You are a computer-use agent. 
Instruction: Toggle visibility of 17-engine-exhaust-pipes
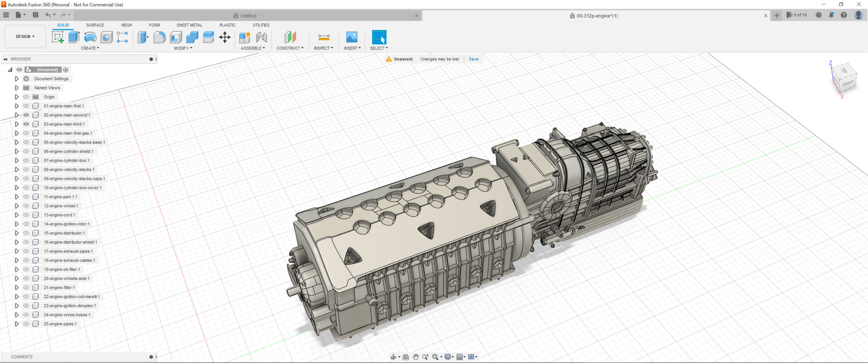pos(26,252)
